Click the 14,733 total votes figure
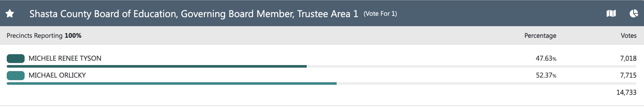The width and height of the screenshot is (644, 107). coord(626,92)
